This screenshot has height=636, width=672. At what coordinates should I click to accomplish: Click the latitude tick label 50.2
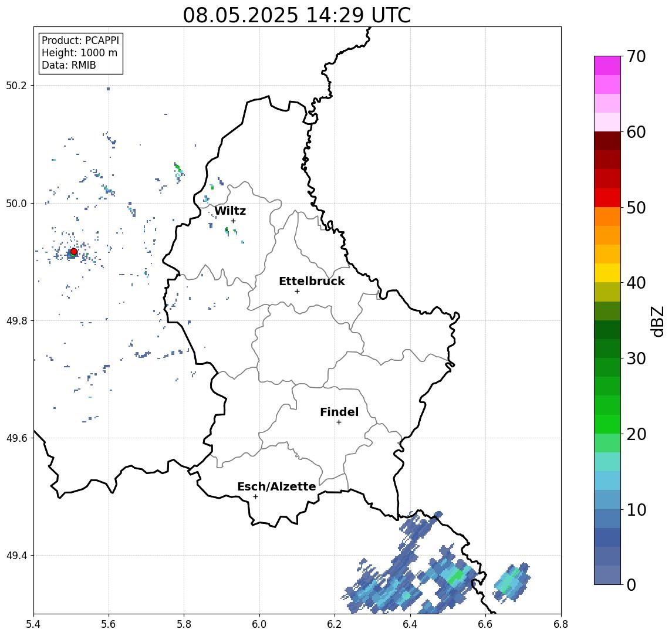pyautogui.click(x=16, y=85)
